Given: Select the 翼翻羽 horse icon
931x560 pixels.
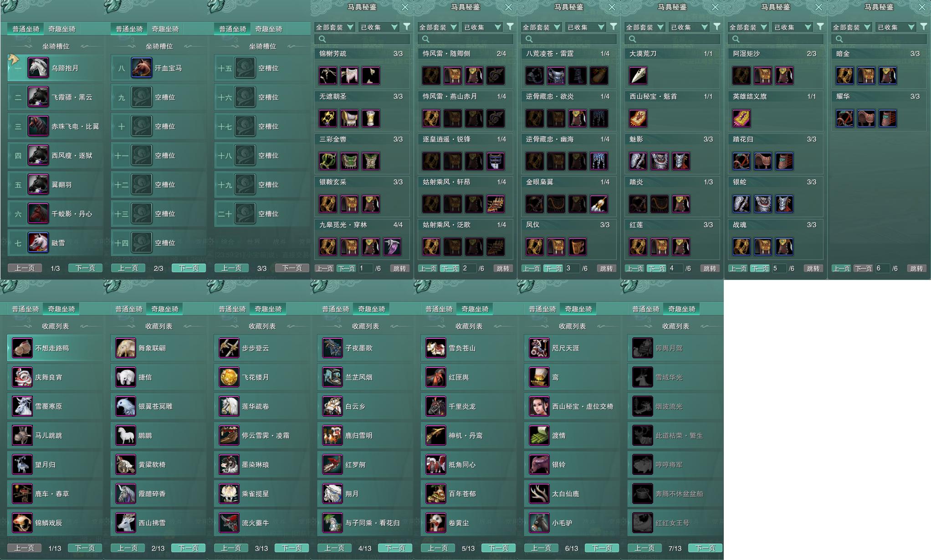Looking at the screenshot, I should coord(38,184).
